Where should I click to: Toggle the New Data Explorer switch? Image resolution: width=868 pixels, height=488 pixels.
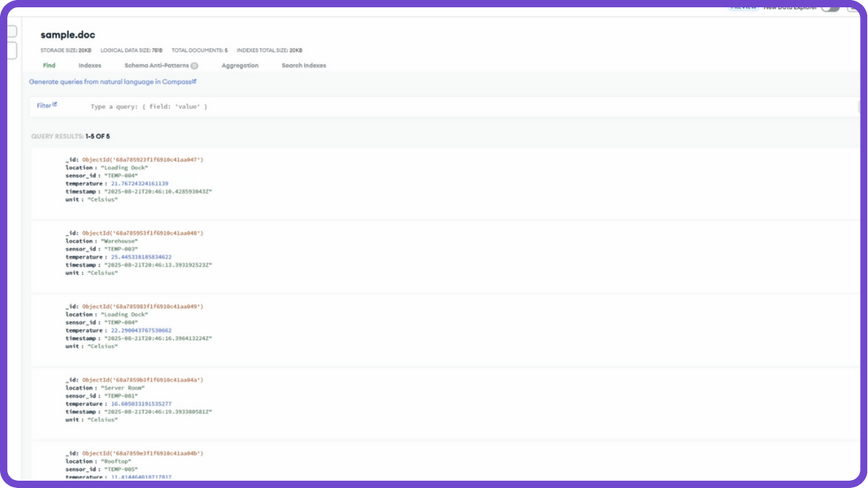(831, 8)
